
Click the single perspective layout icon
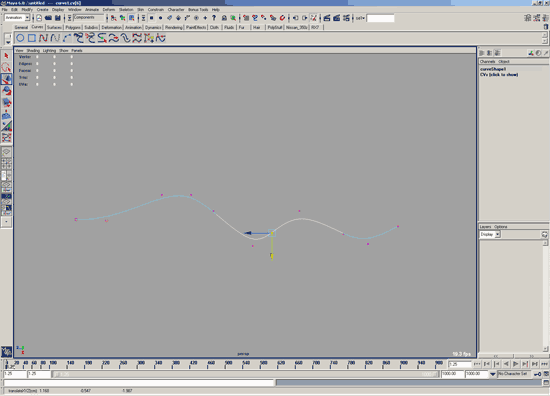tap(6, 152)
